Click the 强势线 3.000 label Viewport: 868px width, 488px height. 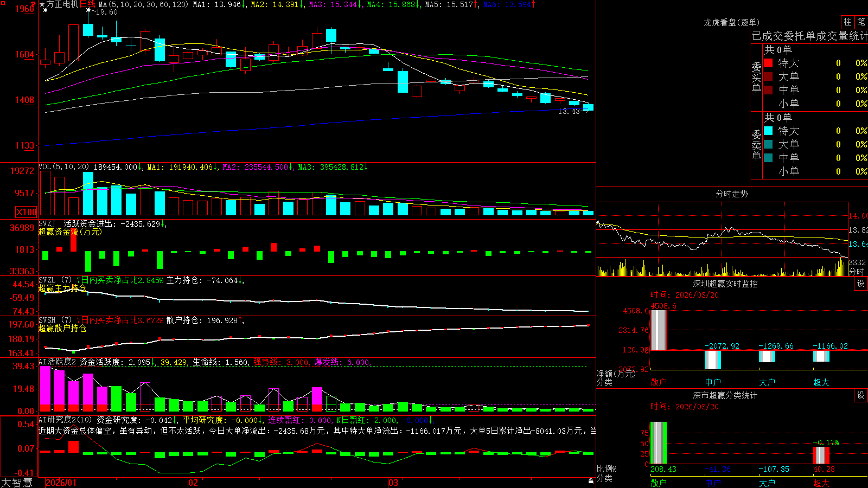click(281, 362)
